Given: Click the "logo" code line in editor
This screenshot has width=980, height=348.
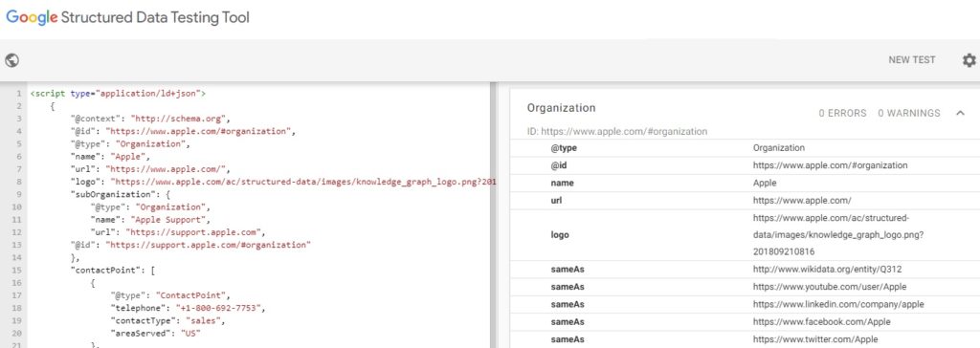Looking at the screenshot, I should click(283, 182).
